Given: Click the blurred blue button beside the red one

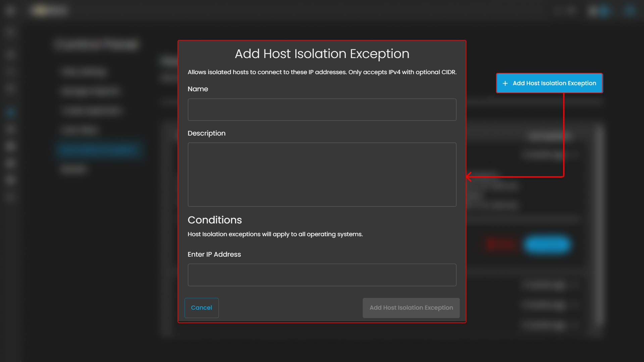Looking at the screenshot, I should pyautogui.click(x=547, y=245).
